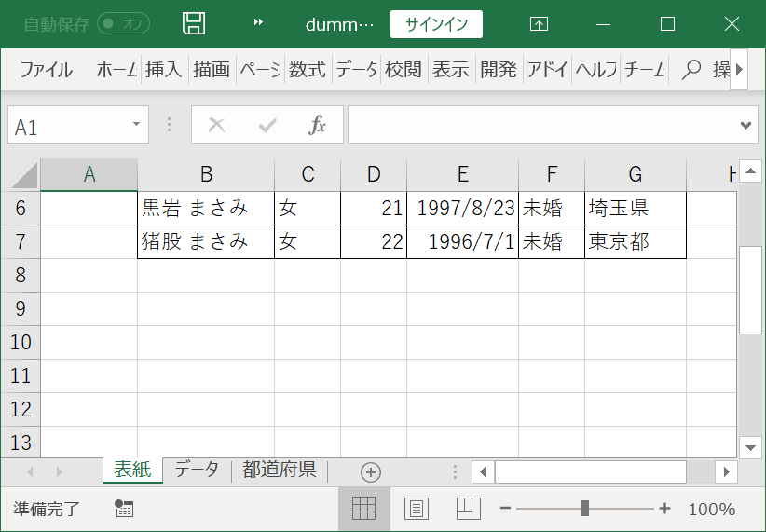Select column A header
This screenshot has height=532, width=766.
pyautogui.click(x=89, y=174)
